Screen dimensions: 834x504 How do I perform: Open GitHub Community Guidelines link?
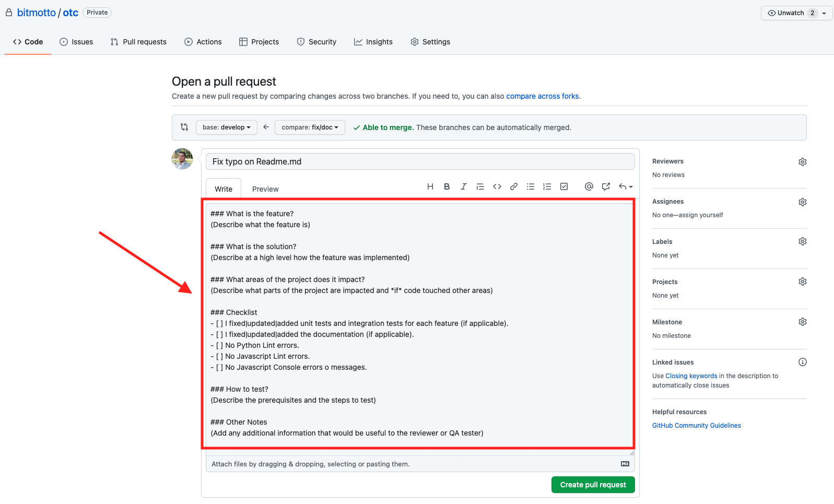[x=697, y=426]
